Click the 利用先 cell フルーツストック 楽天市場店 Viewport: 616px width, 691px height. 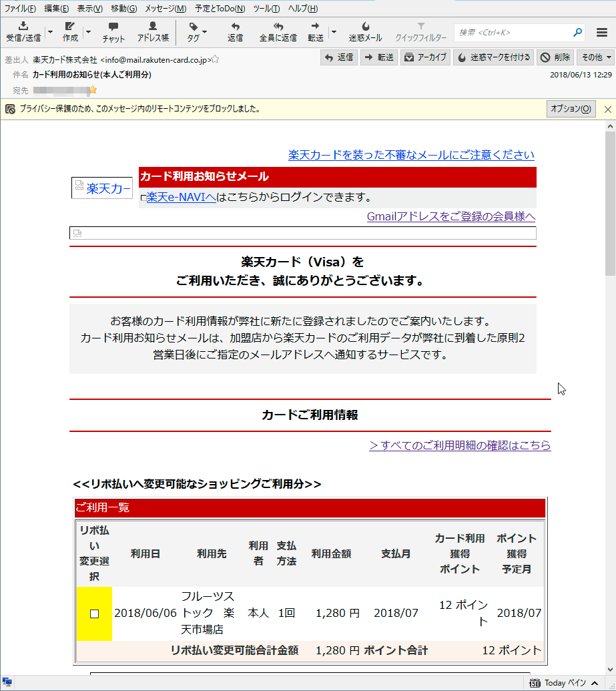[x=208, y=613]
